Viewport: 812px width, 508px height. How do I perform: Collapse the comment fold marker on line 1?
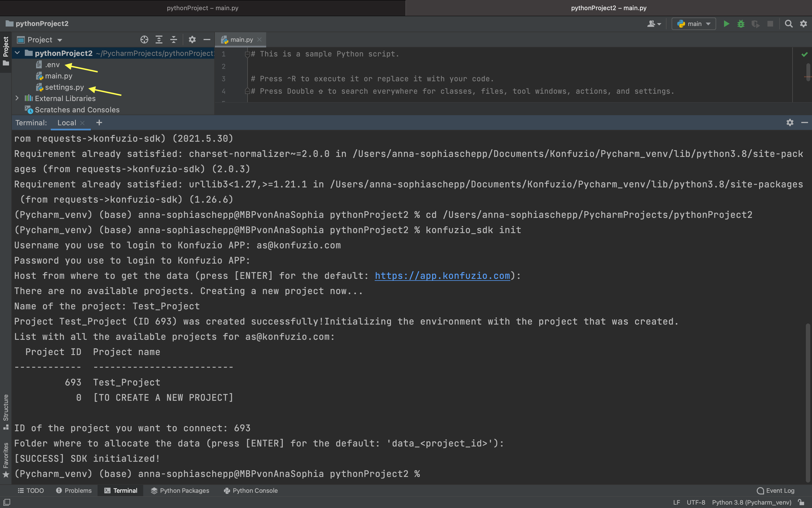[247, 54]
